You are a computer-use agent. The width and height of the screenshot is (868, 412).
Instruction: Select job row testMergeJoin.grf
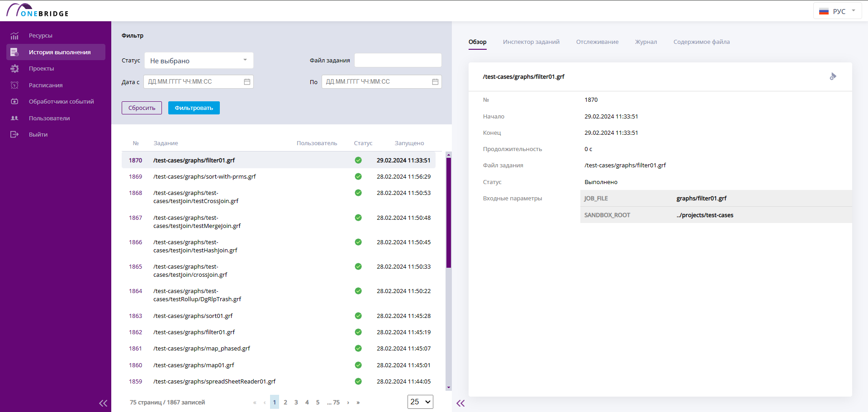pyautogui.click(x=279, y=222)
